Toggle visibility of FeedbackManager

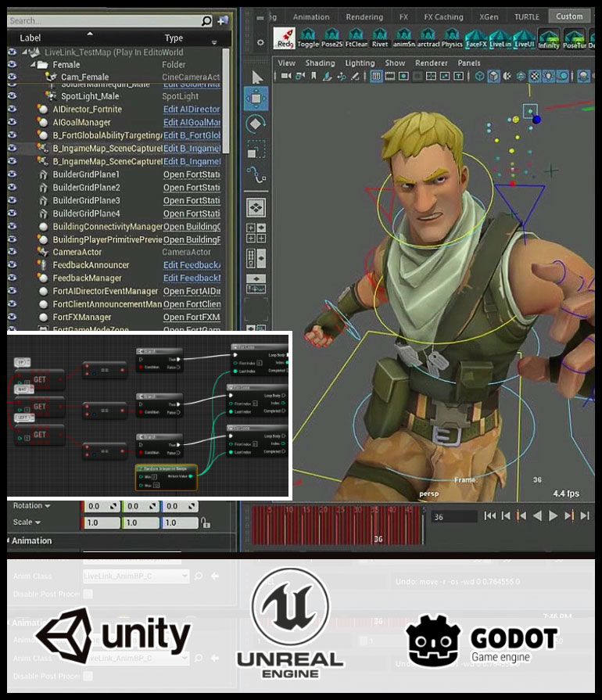[x=12, y=277]
